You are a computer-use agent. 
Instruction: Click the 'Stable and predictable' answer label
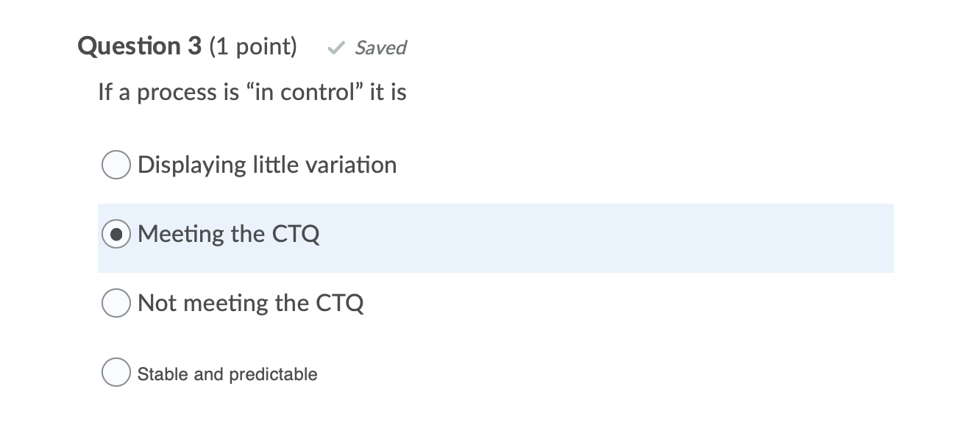click(227, 374)
